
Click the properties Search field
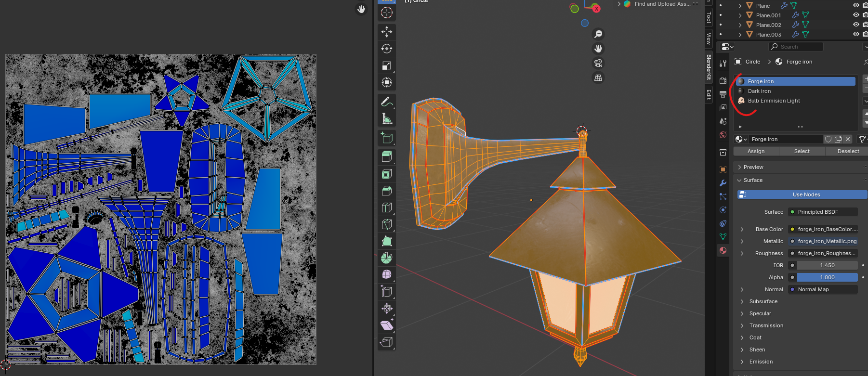coord(796,47)
